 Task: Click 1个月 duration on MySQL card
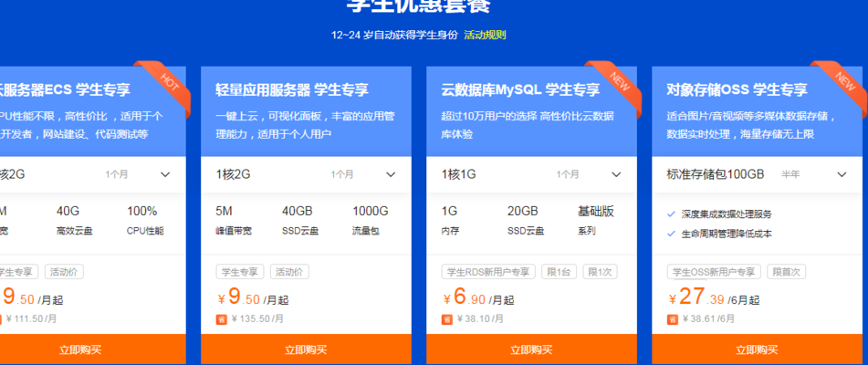click(x=568, y=175)
